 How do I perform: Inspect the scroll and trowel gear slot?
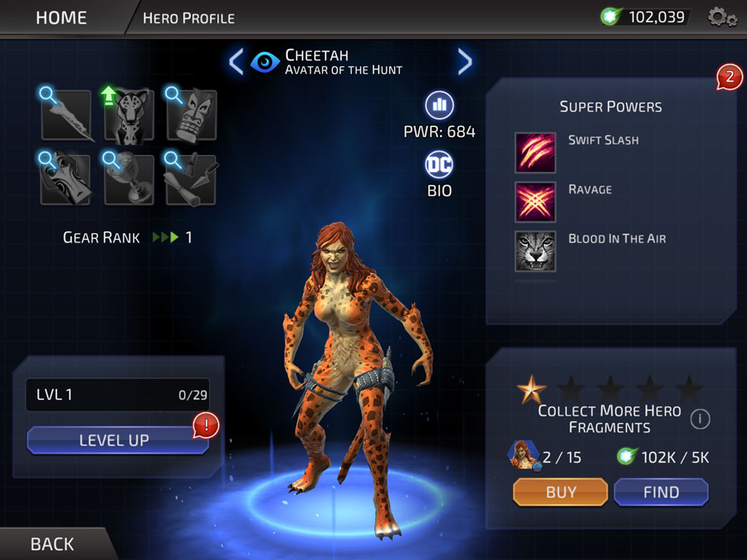pyautogui.click(x=192, y=179)
